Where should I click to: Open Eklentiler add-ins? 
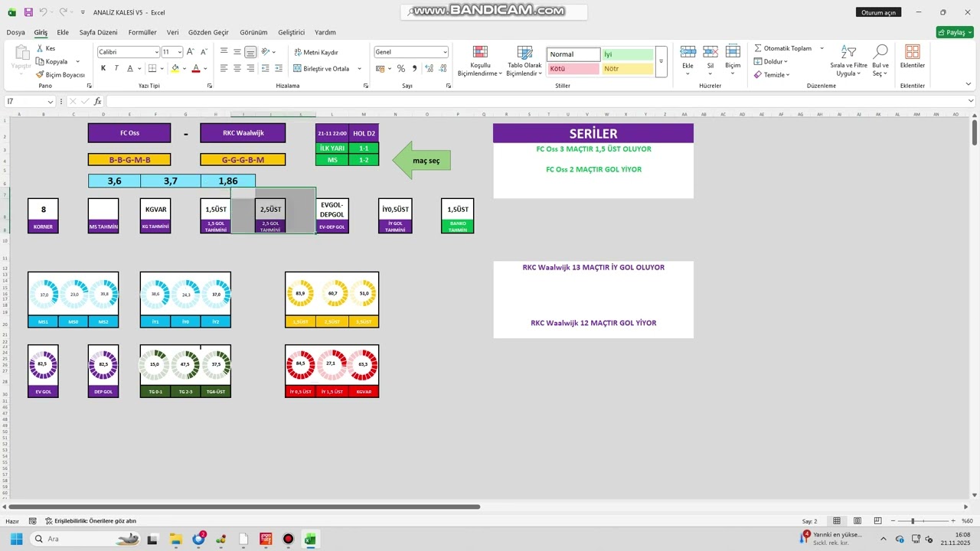tap(913, 57)
